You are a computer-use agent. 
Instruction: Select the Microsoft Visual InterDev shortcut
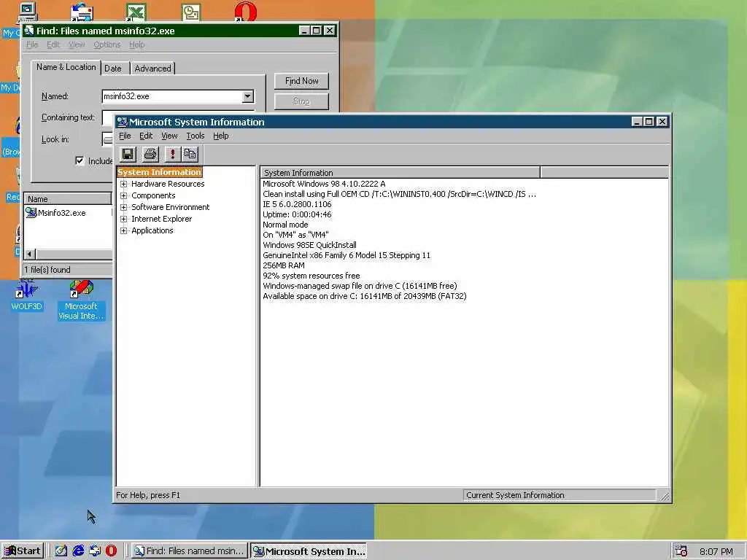point(81,300)
